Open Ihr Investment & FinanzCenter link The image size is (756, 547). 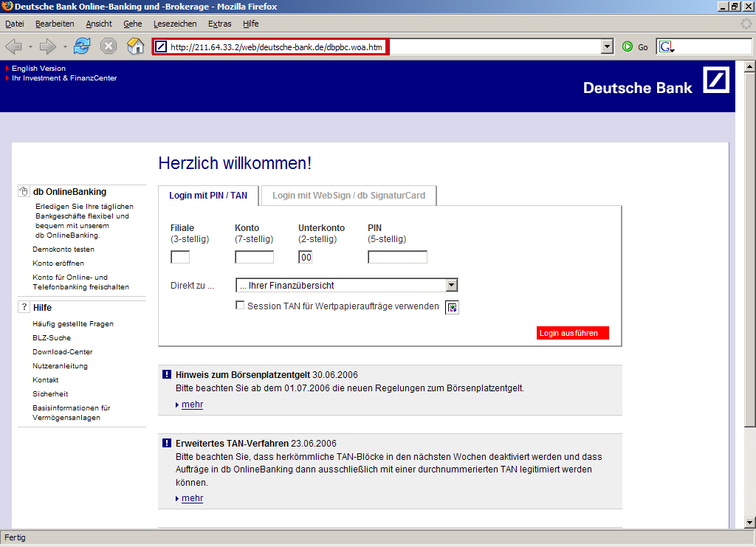pos(64,78)
